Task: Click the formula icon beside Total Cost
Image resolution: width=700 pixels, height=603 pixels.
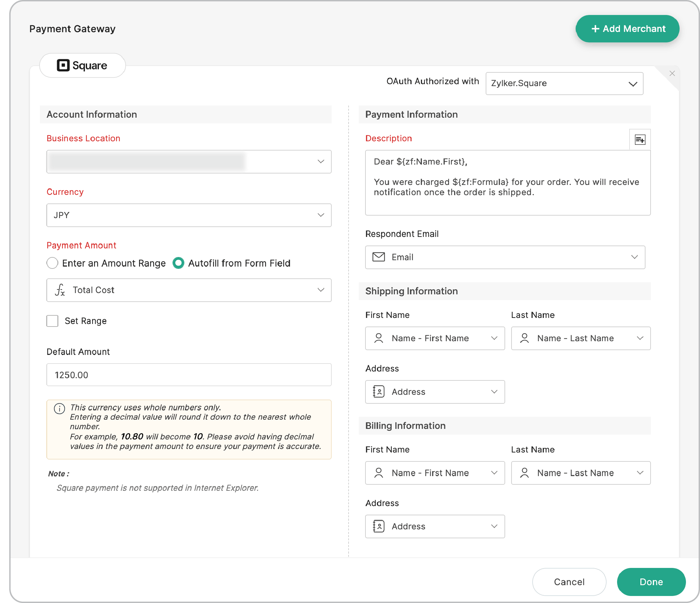Action: pyautogui.click(x=59, y=290)
